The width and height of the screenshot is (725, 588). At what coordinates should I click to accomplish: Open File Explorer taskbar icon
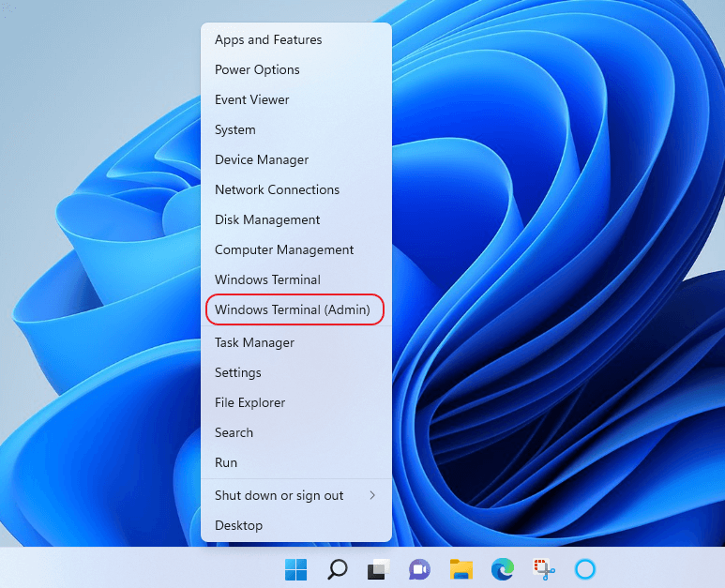(461, 569)
